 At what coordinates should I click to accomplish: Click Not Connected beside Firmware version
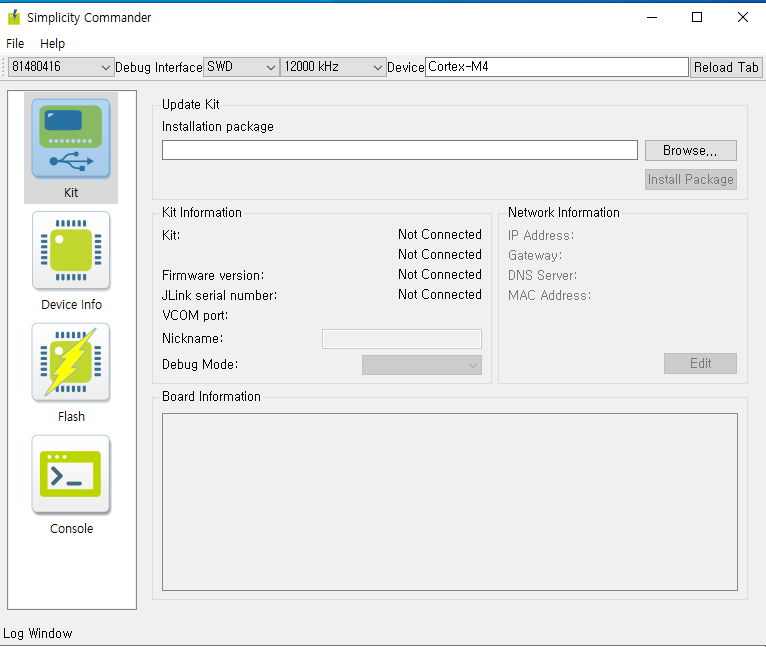440,275
